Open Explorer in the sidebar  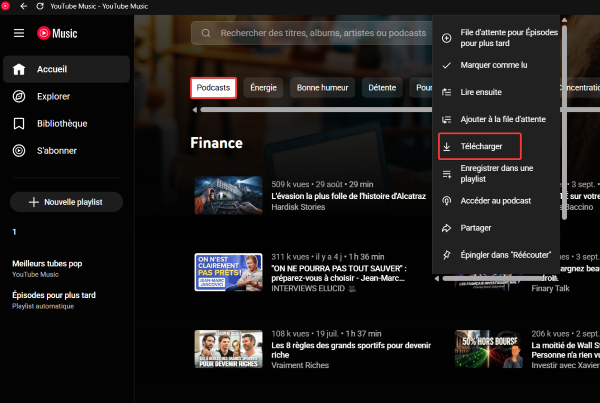67,96
